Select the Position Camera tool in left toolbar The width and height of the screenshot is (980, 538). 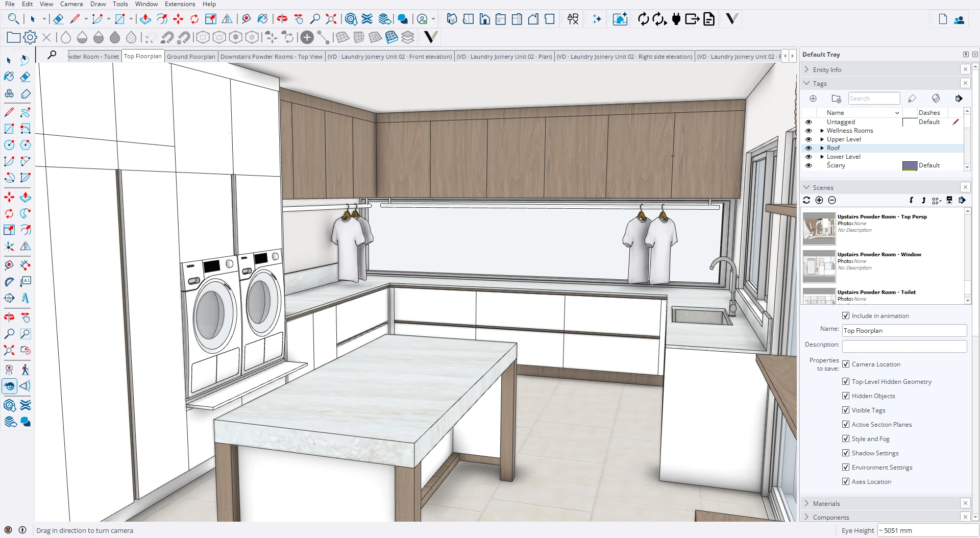coord(9,370)
